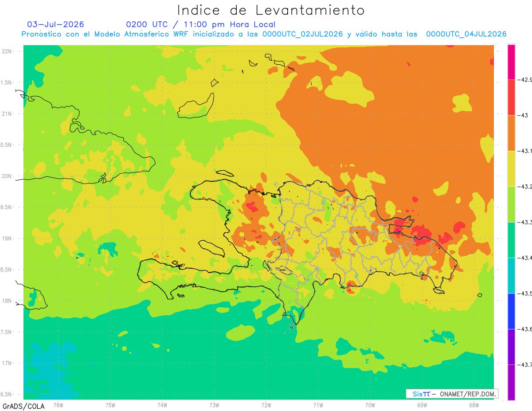Click the '-43.4' legend value

[x=524, y=258]
